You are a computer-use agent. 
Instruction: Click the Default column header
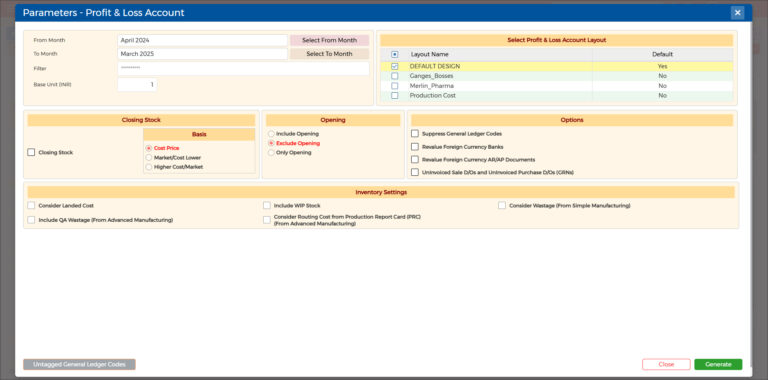pos(662,54)
